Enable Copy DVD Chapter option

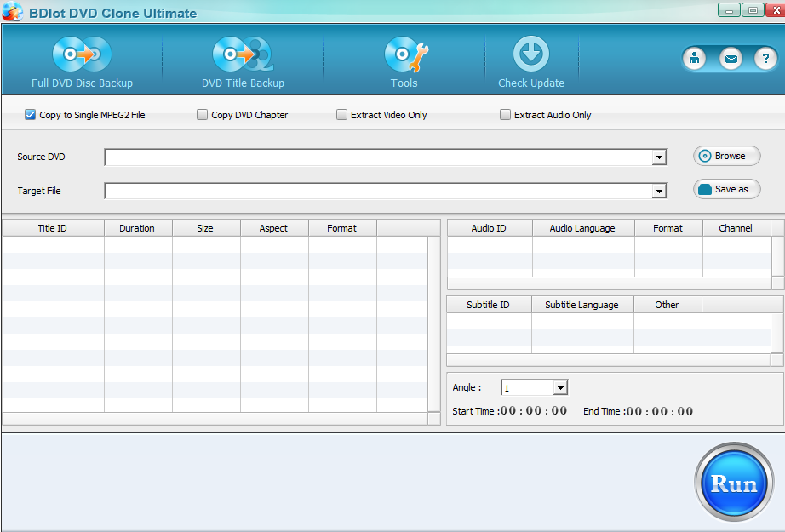coord(203,115)
